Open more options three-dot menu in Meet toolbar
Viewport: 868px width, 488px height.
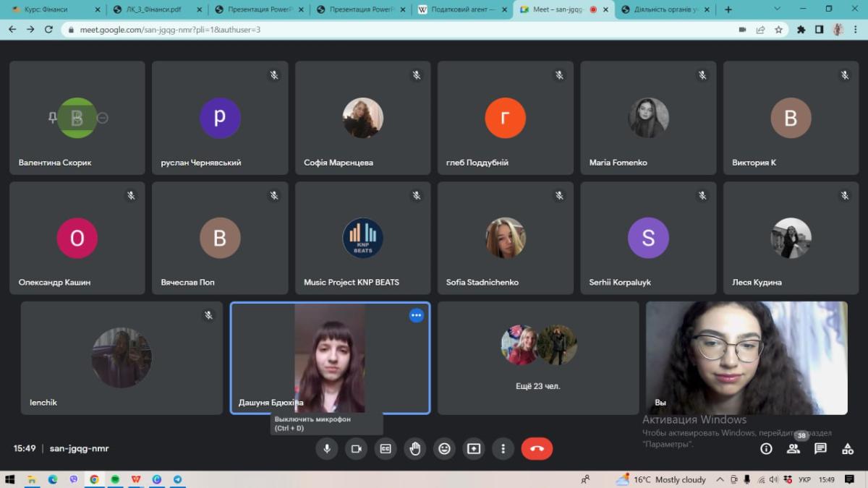pos(503,448)
